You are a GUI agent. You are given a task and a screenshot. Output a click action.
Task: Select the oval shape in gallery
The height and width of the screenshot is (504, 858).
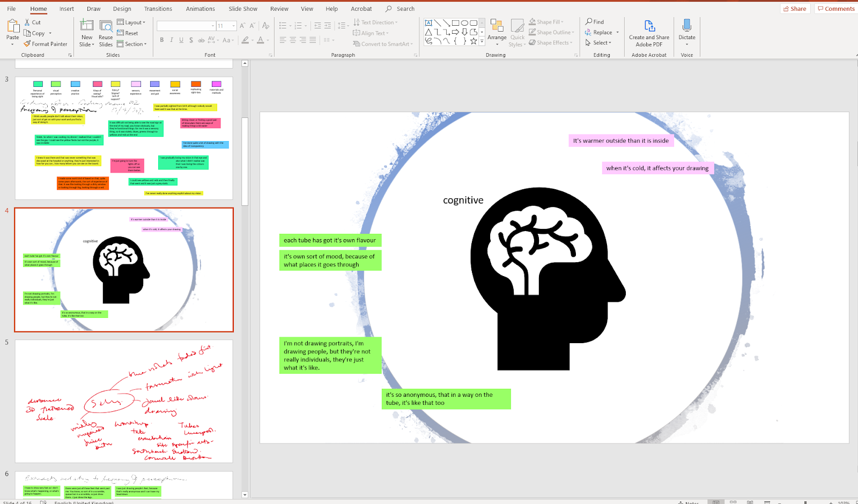pos(464,23)
